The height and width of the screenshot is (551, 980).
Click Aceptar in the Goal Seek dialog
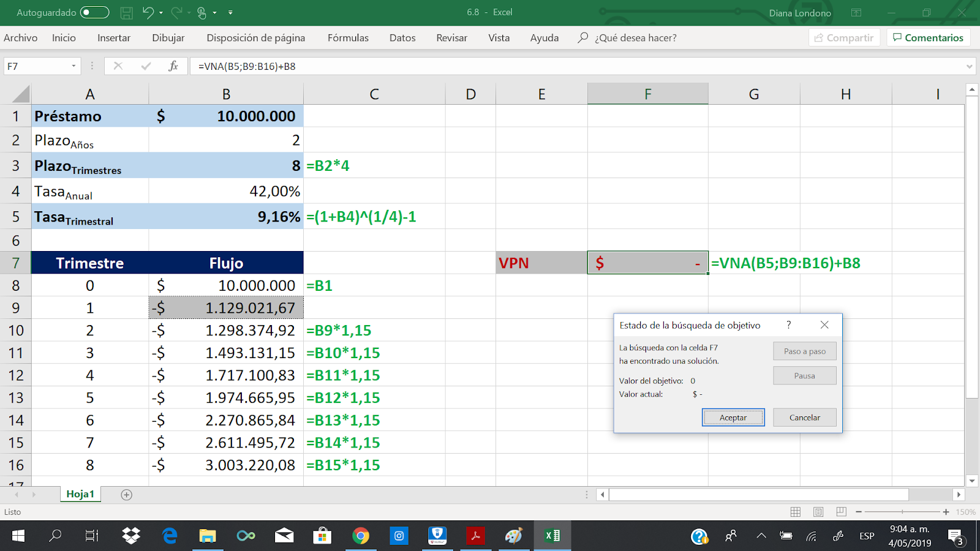733,417
